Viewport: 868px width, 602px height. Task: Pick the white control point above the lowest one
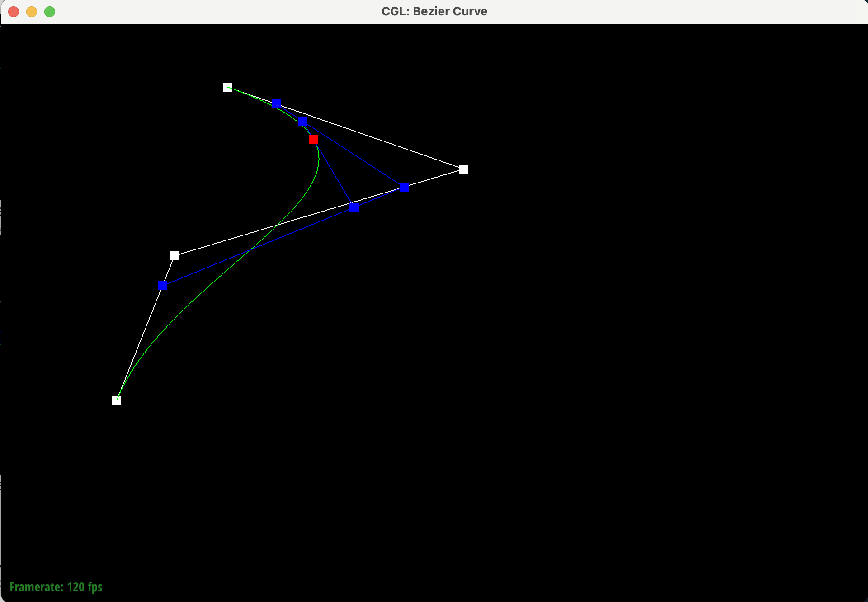click(175, 256)
